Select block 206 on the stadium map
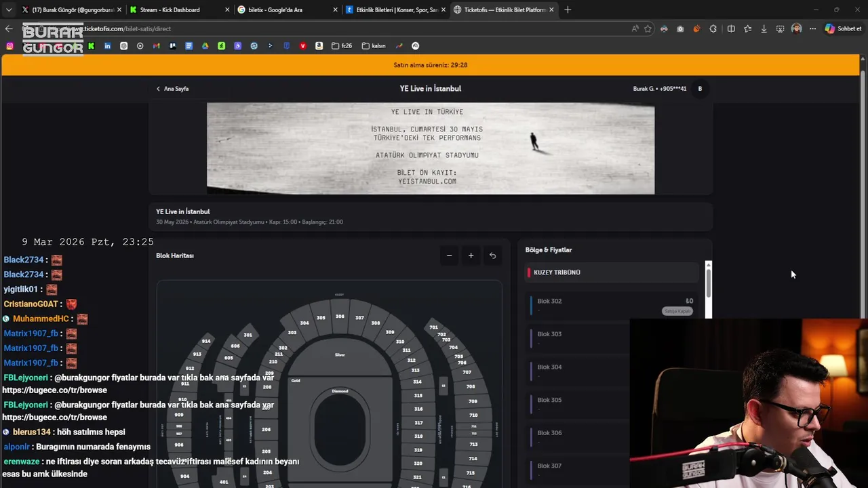This screenshot has width=868, height=488. tap(267, 430)
